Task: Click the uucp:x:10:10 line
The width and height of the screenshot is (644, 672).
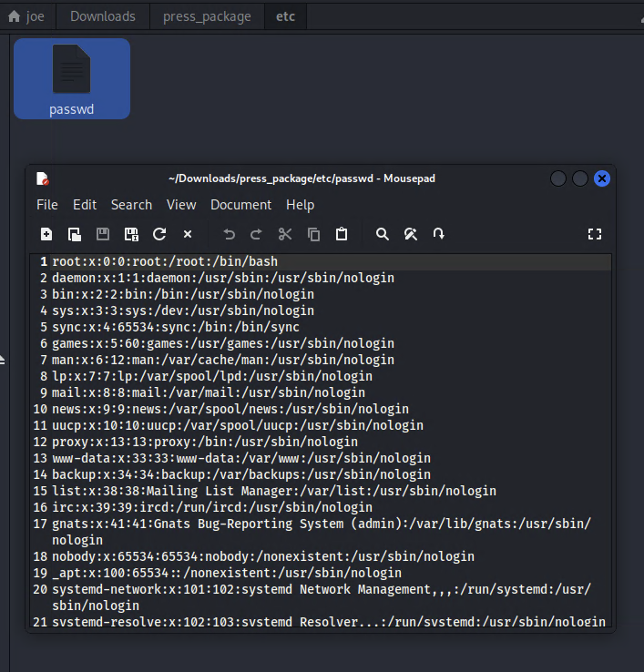Action: tap(238, 425)
